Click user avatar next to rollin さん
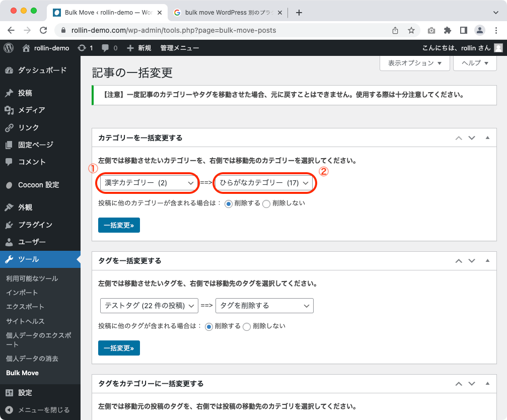Image resolution: width=507 pixels, height=420 pixels. coord(498,48)
